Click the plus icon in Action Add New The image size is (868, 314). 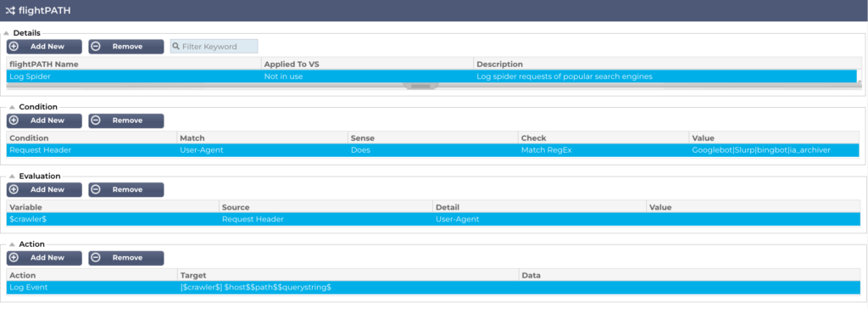14,257
